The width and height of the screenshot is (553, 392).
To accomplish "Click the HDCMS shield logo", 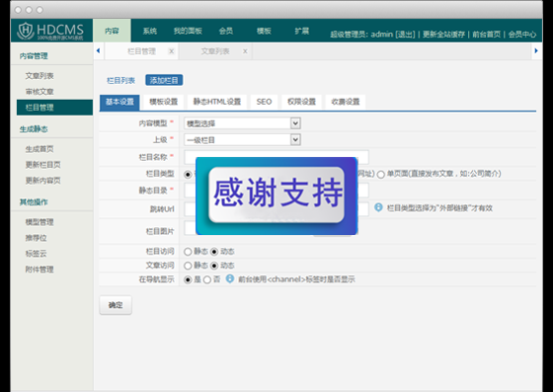I will tap(26, 31).
